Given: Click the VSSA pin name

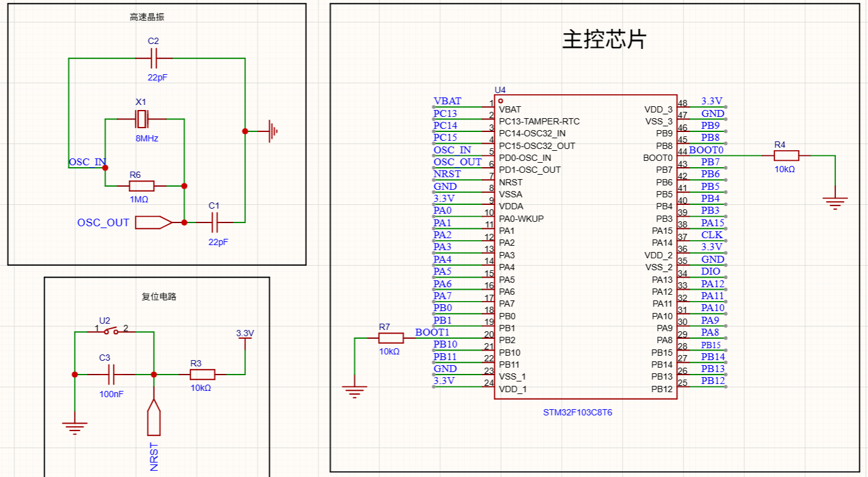Looking at the screenshot, I should coord(510,194).
